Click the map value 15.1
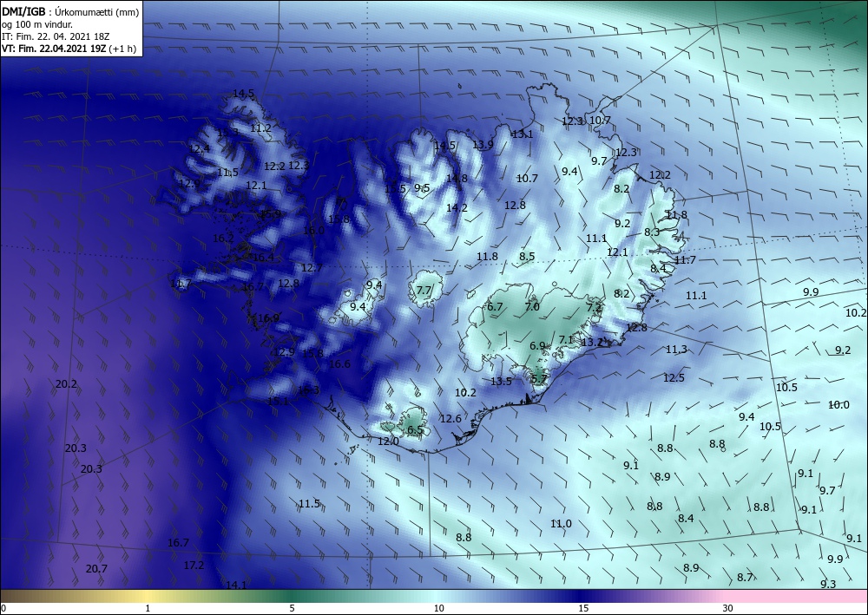Image resolution: width=868 pixels, height=615 pixels. [x=278, y=401]
